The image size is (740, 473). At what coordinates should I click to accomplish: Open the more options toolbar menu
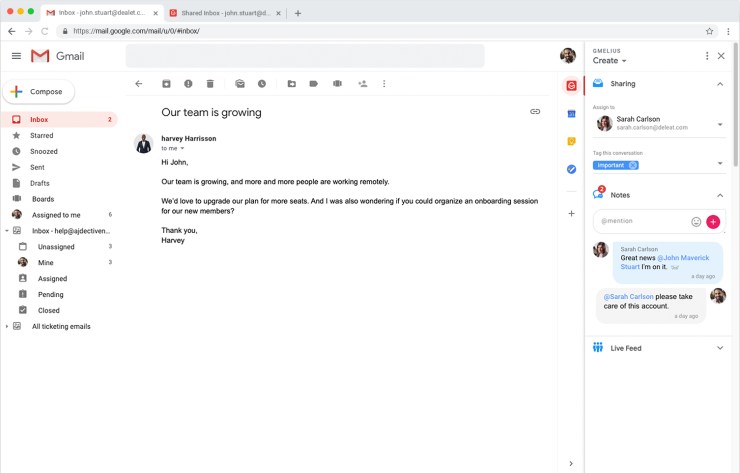click(x=384, y=84)
